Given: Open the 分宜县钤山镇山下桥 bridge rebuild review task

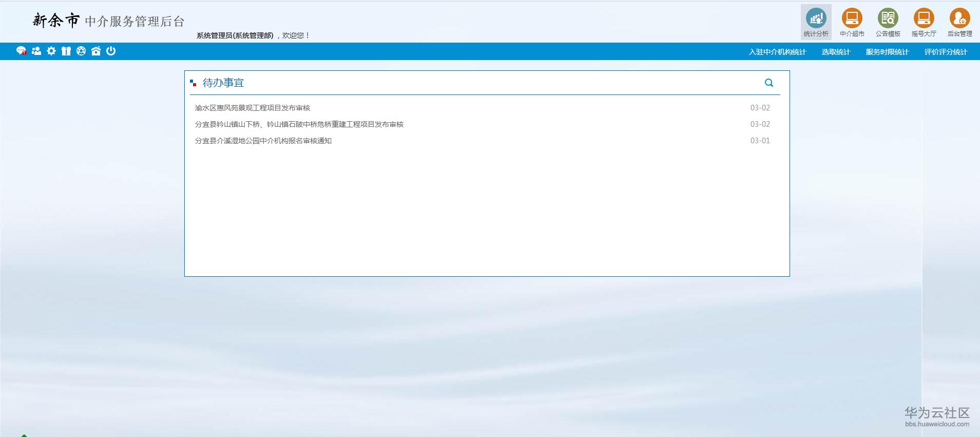Looking at the screenshot, I should 299,124.
